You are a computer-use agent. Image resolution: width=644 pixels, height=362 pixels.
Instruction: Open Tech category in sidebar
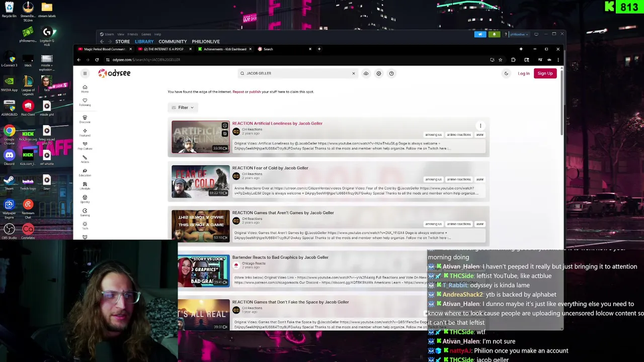(x=85, y=225)
